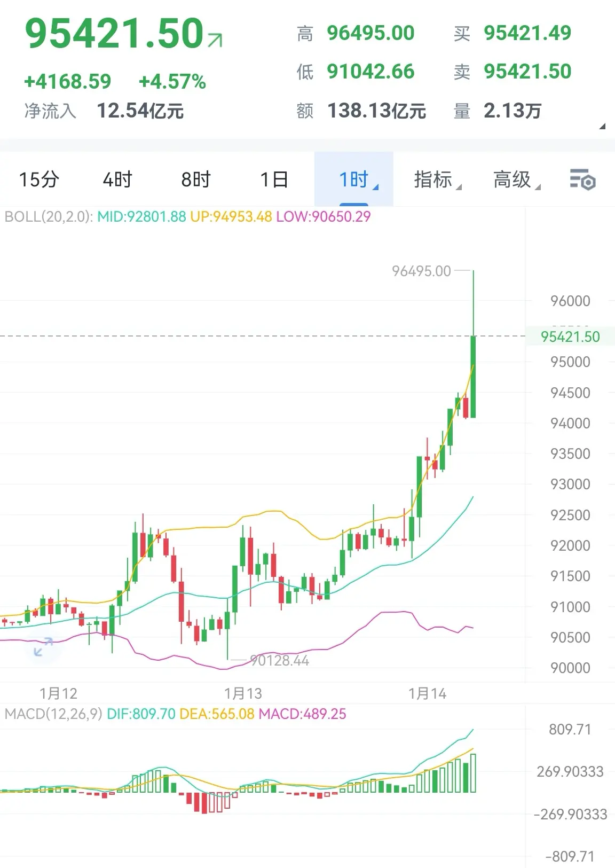Tap the ask price next to 卖
The width and height of the screenshot is (615, 868).
pos(527,72)
